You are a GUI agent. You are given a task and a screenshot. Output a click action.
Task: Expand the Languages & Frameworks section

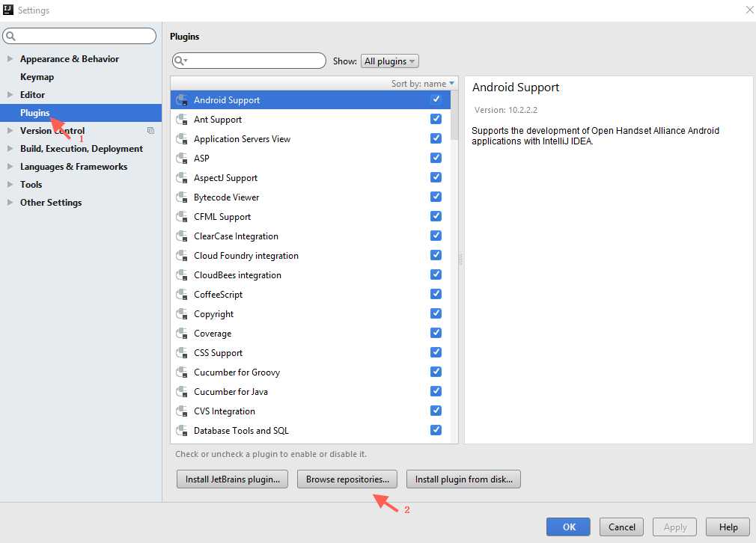[10, 167]
